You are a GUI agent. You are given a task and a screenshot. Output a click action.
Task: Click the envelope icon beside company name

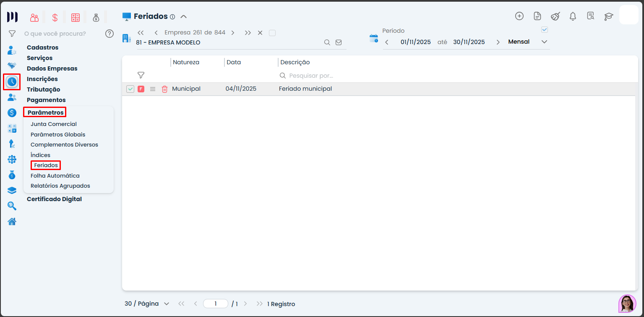point(339,42)
